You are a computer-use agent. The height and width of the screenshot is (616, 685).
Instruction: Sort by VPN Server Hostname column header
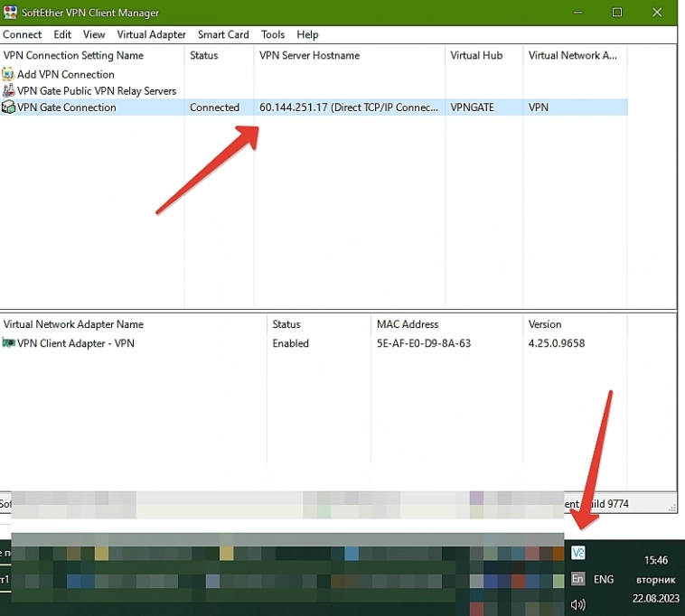[309, 55]
